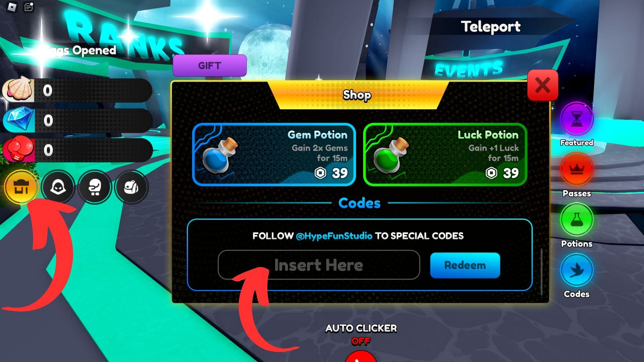Click the astronaut character icon

(94, 186)
